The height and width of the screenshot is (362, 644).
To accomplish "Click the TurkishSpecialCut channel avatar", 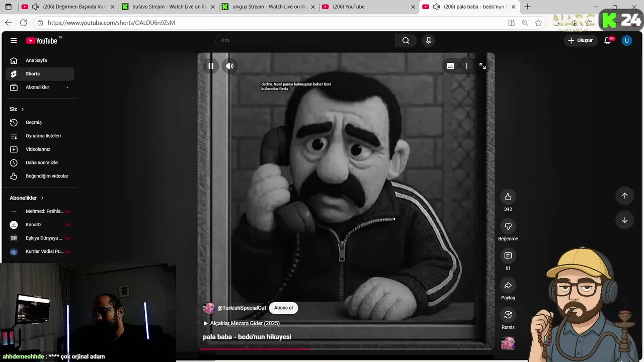I will coord(209,308).
